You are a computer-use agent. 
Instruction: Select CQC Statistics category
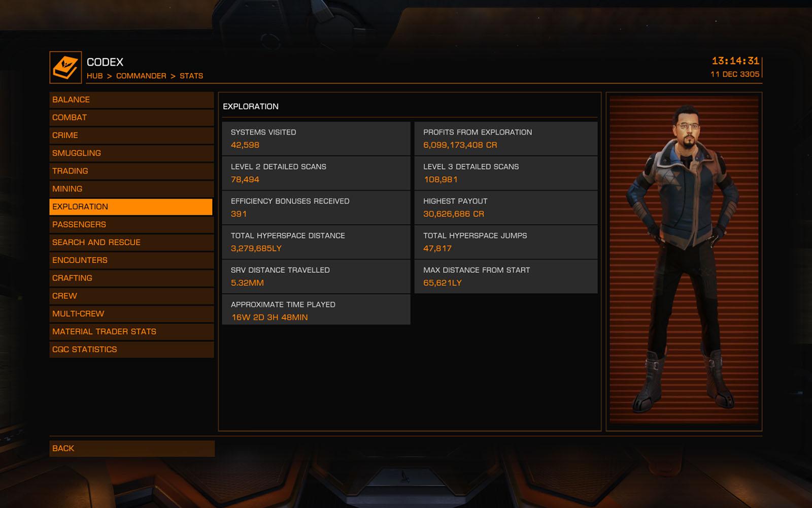(x=131, y=350)
